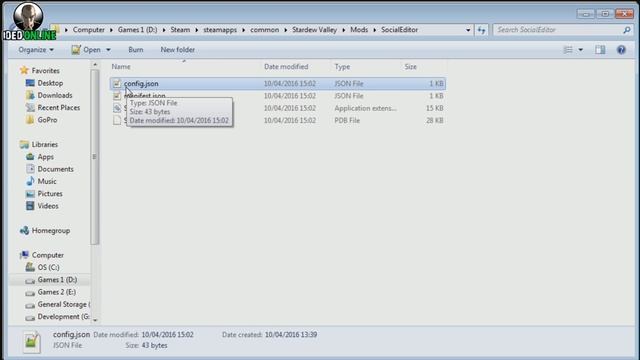Open GoPro favorite folder

47,120
